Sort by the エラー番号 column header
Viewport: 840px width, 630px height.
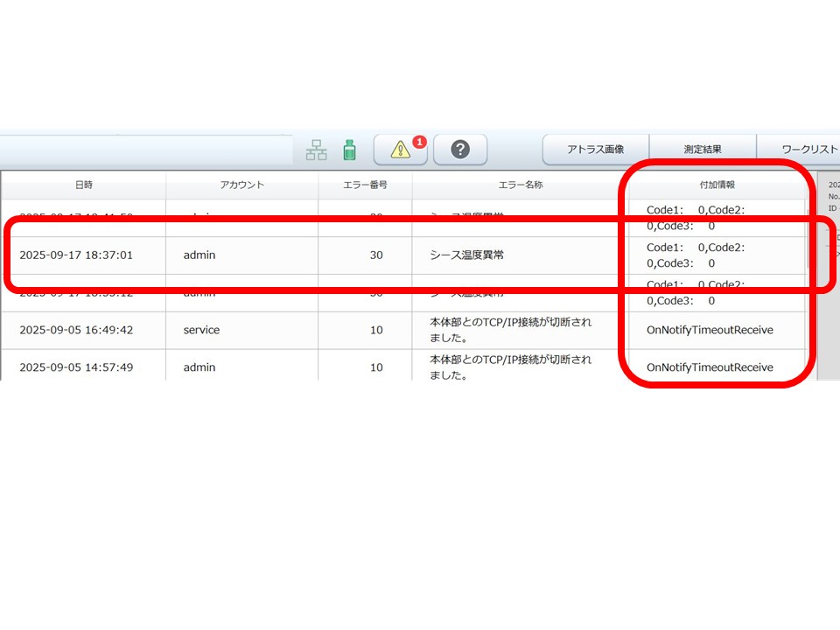pos(365,185)
